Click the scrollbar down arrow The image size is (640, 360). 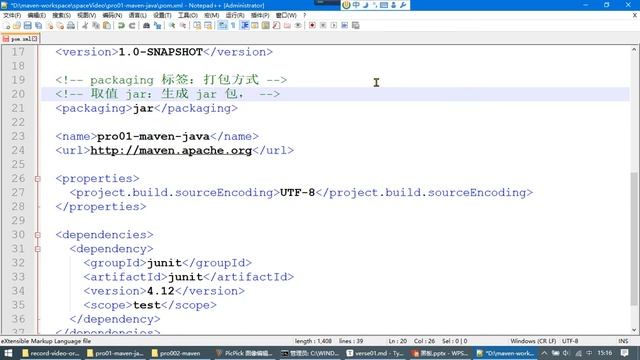(633, 330)
